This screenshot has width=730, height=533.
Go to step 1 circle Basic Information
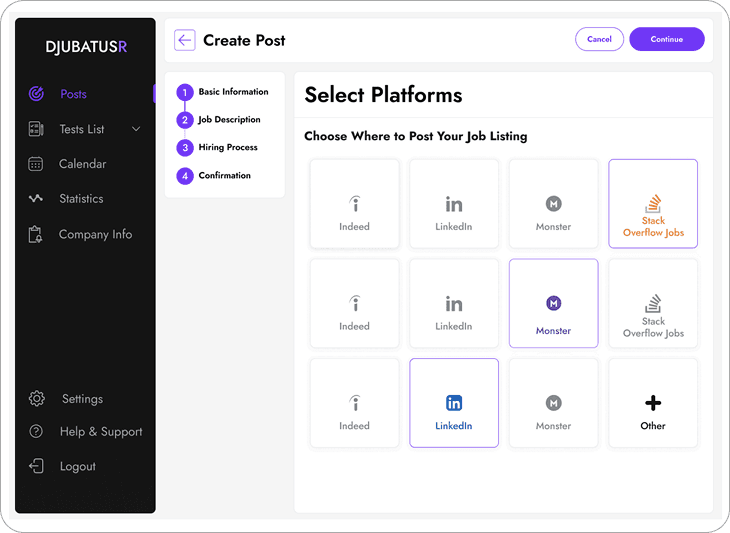185,92
